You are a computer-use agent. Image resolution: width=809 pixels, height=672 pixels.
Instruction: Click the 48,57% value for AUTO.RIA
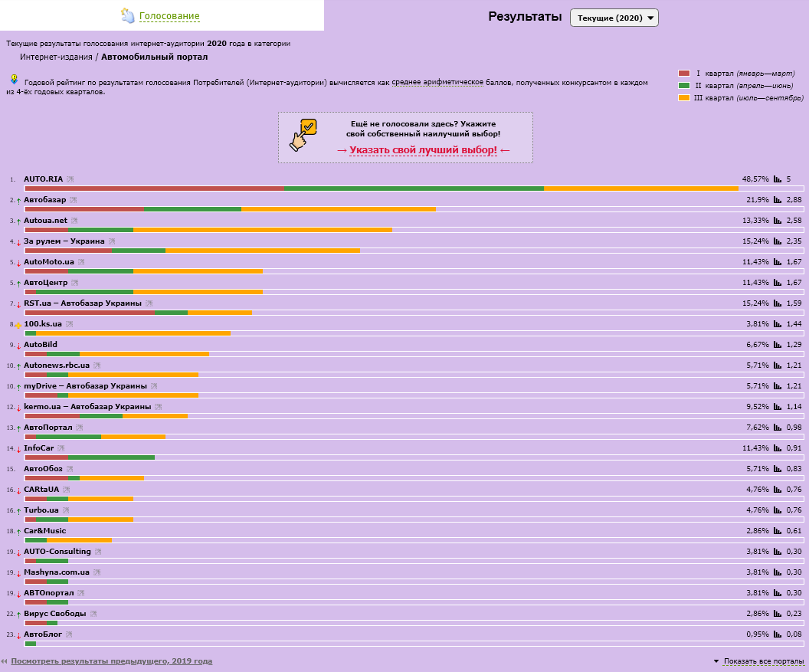coord(755,179)
